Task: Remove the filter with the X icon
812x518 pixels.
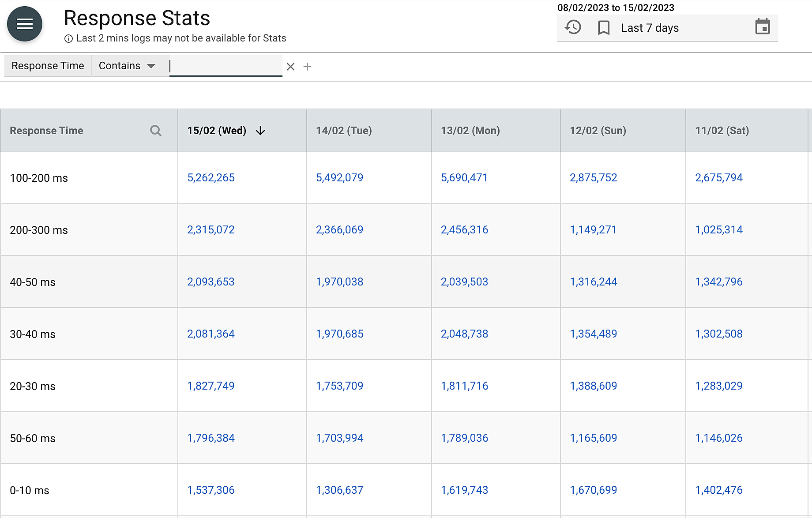Action: tap(290, 67)
